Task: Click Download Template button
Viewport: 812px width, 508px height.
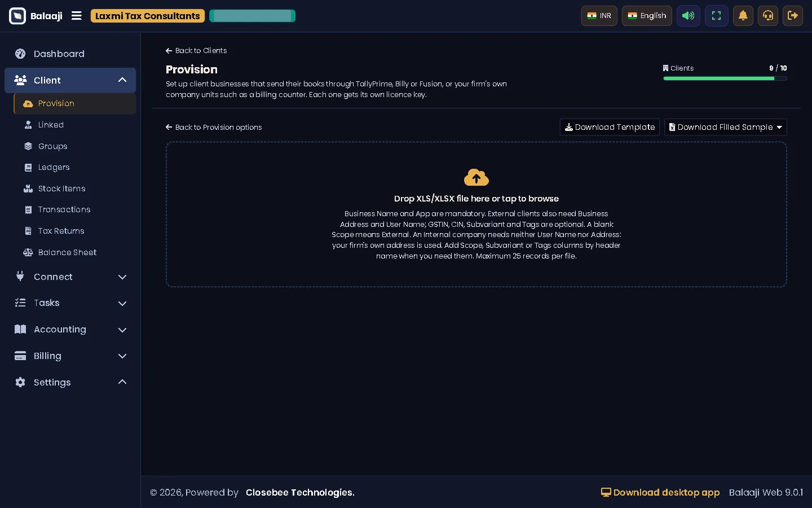Action: (x=610, y=128)
